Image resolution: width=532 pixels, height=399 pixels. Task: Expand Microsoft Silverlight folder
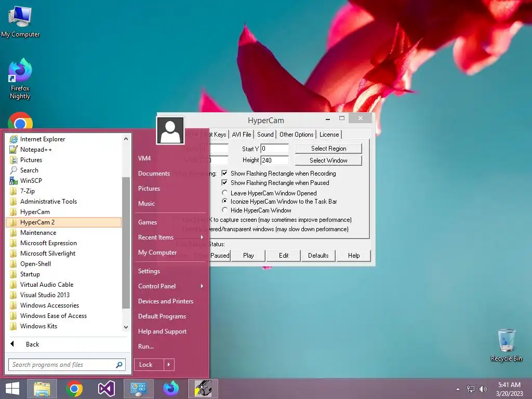64,254
